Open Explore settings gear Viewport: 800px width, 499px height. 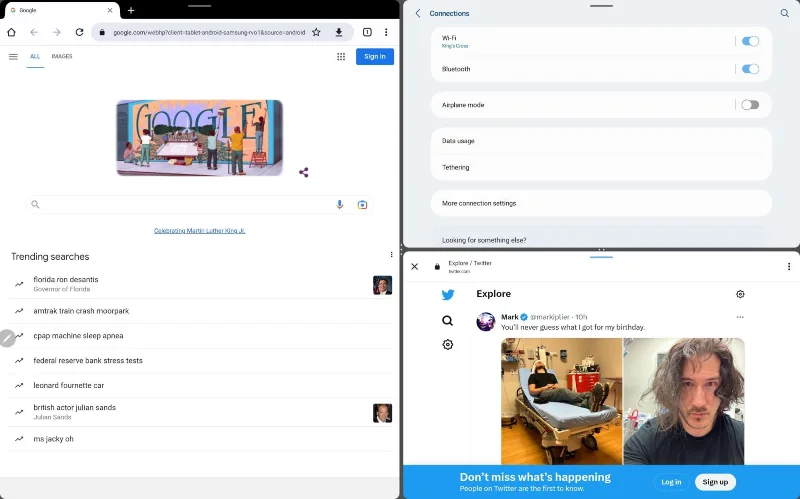(x=740, y=294)
